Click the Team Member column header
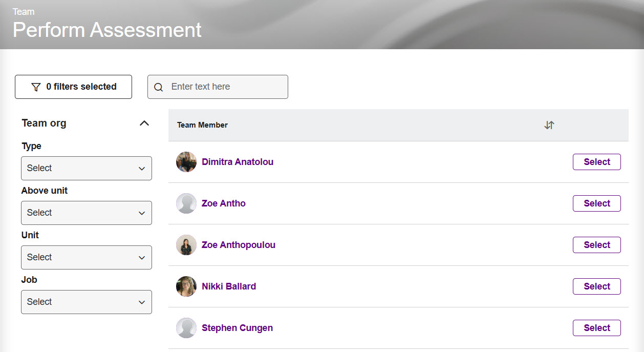The image size is (644, 352). click(202, 125)
